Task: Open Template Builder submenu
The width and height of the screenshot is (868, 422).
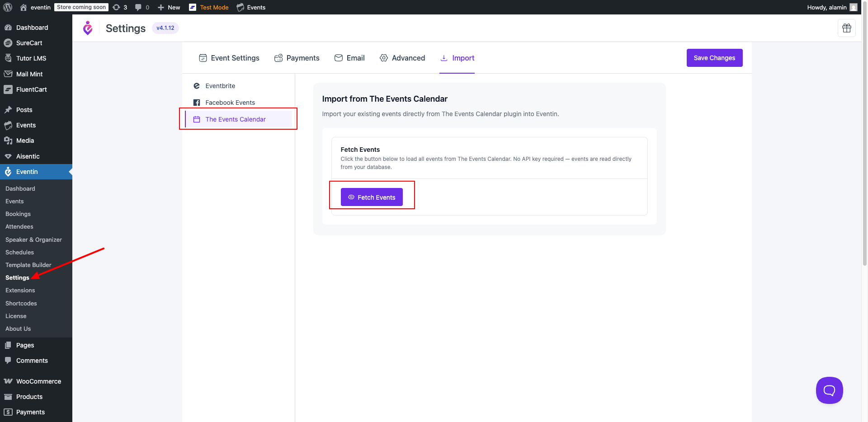Action: 28,265
